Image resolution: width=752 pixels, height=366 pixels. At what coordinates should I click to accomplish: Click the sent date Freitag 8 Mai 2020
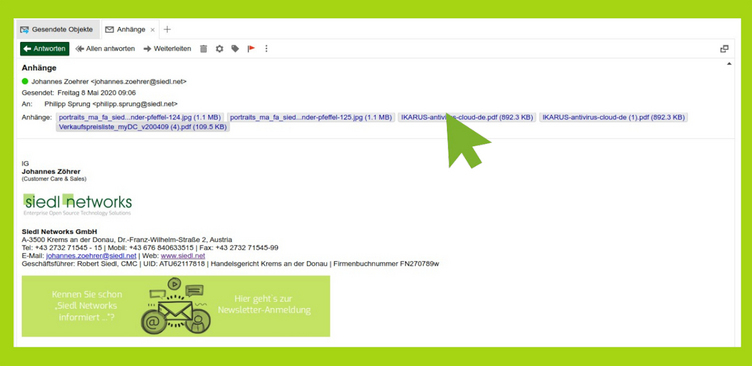96,93
